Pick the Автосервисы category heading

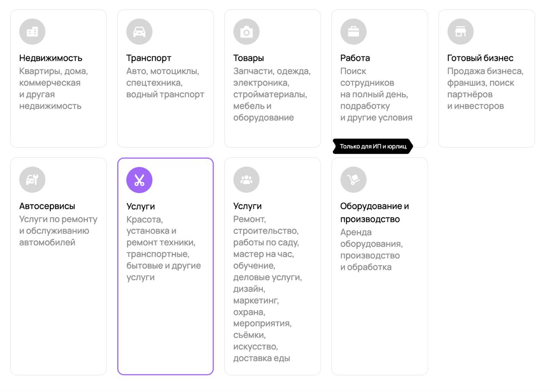[x=47, y=206]
